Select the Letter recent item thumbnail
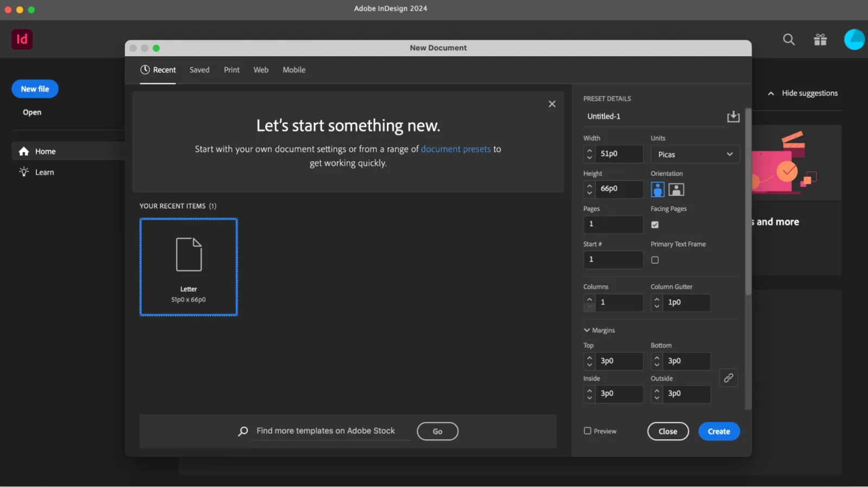The height and width of the screenshot is (487, 868). pyautogui.click(x=189, y=267)
